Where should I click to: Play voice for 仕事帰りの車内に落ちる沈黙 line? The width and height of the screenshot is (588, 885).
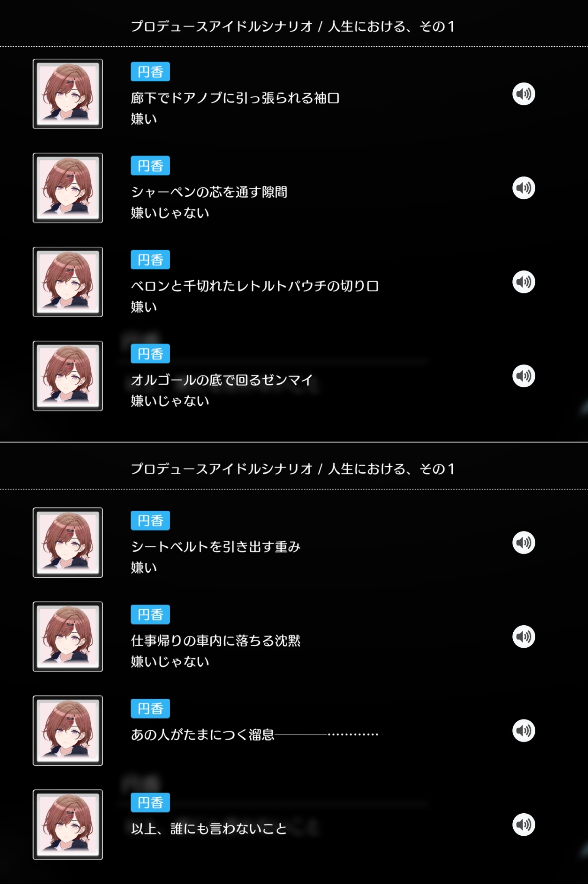pos(524,637)
